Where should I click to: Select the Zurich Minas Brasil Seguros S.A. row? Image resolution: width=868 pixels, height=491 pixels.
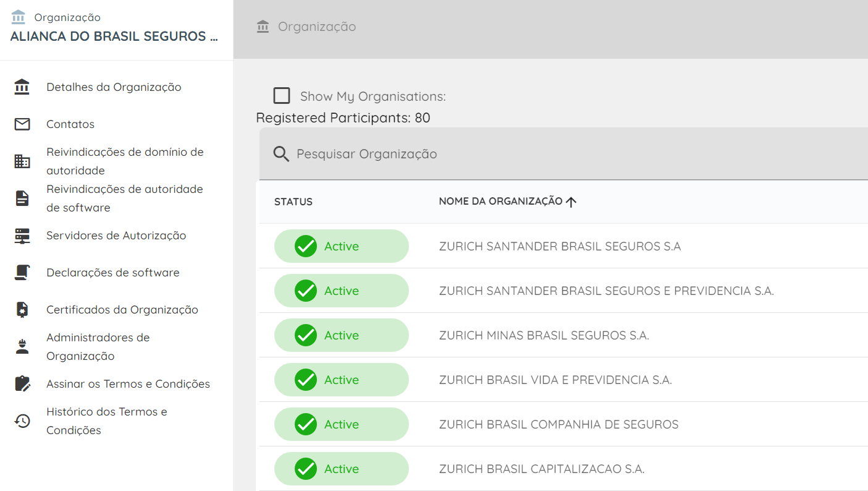(563, 335)
